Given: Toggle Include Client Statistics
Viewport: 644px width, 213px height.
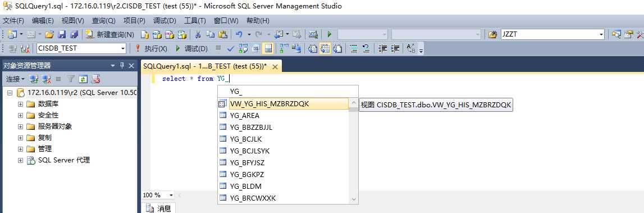Looking at the screenshot, I should [x=296, y=48].
